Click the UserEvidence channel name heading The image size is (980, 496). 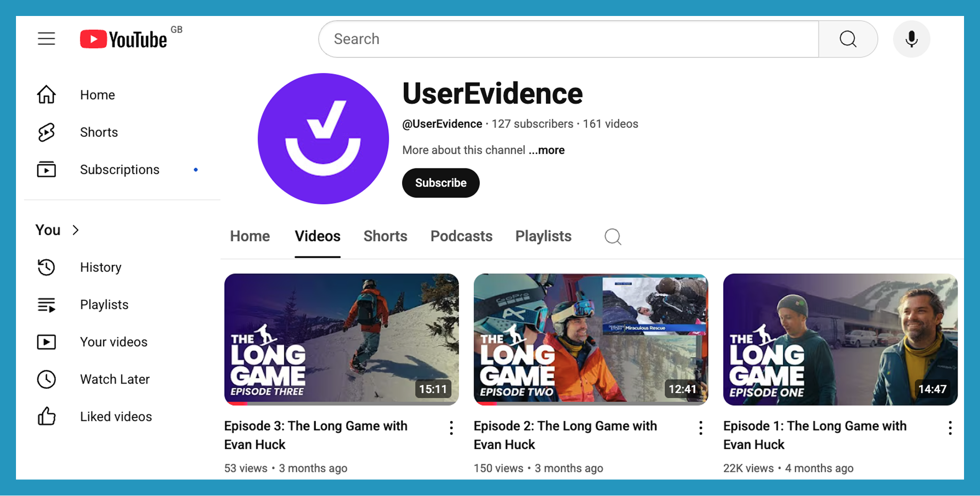(493, 94)
